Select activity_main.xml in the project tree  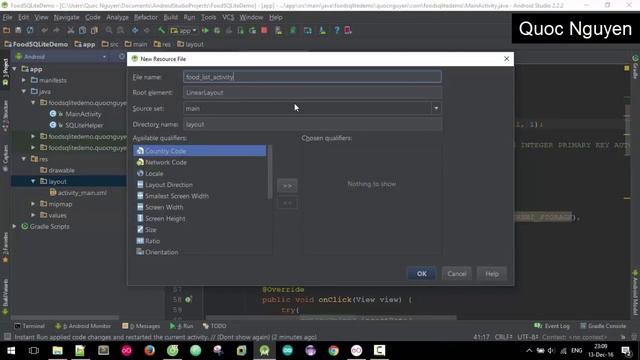[78, 193]
